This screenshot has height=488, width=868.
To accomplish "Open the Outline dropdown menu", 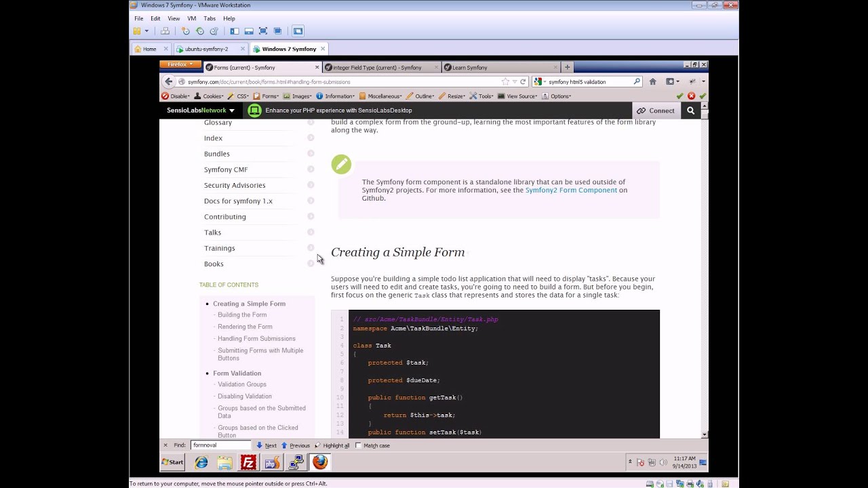I will tap(421, 96).
